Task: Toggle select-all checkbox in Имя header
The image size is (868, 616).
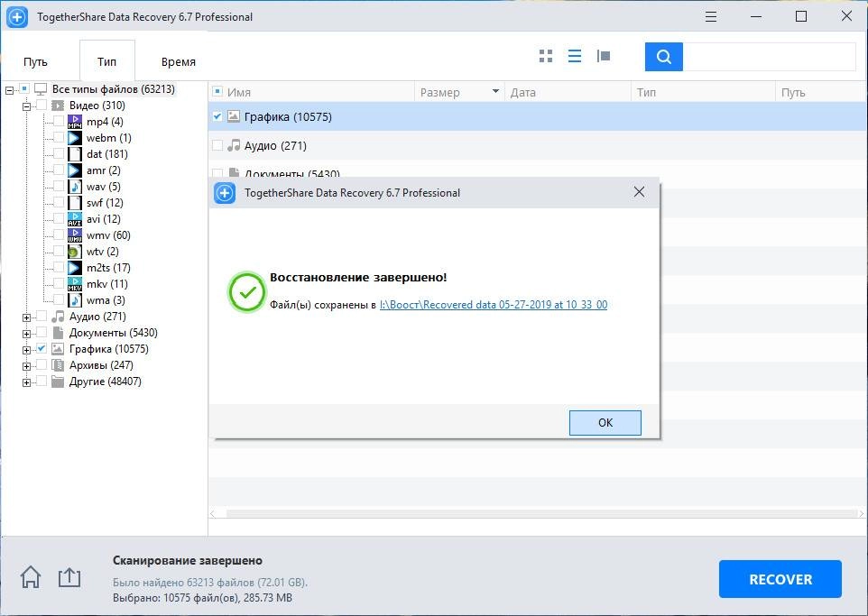Action: coord(217,91)
